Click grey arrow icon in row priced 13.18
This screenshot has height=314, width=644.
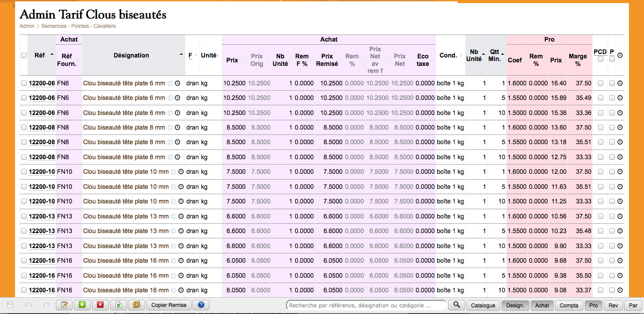[x=170, y=142]
